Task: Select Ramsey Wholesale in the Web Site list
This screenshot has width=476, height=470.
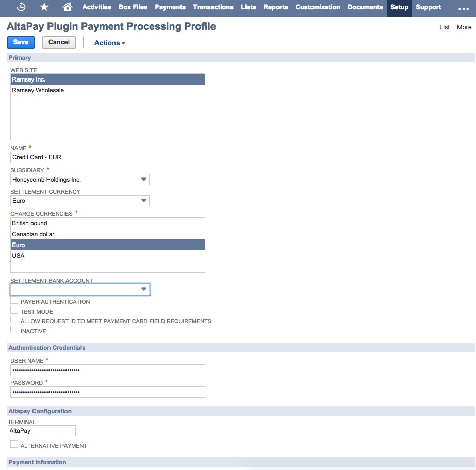Action: [x=39, y=90]
